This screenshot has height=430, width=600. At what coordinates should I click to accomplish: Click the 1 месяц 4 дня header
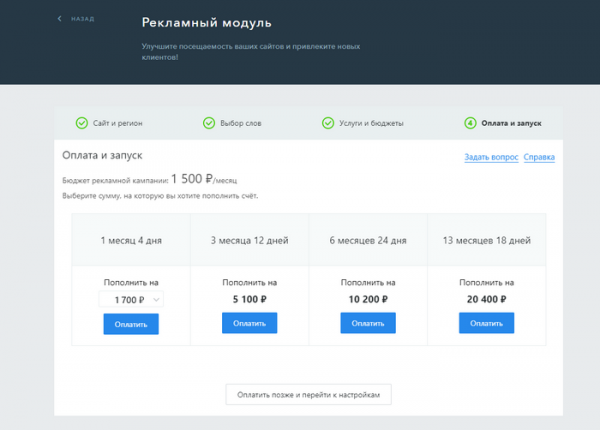click(x=131, y=241)
